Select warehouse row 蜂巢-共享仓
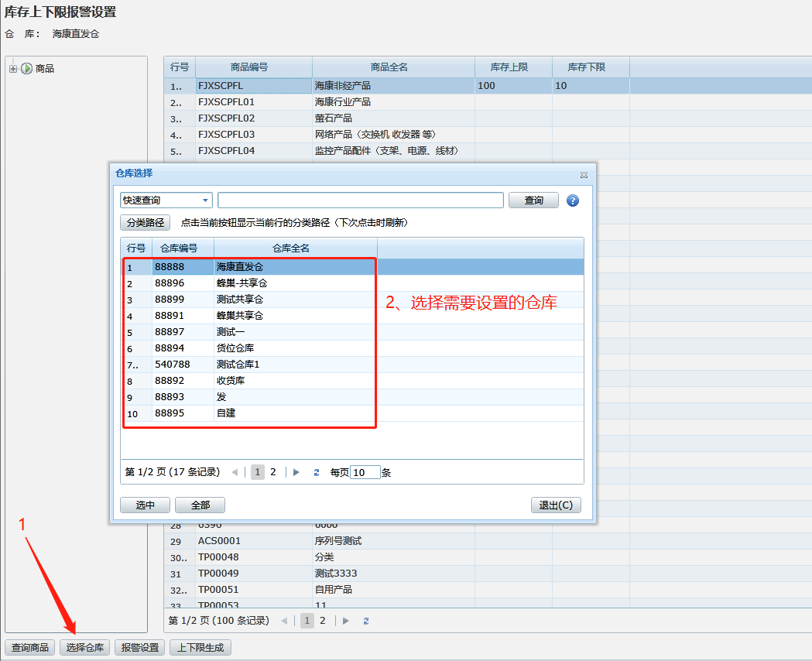Viewport: 812px width, 661px height. click(352, 283)
